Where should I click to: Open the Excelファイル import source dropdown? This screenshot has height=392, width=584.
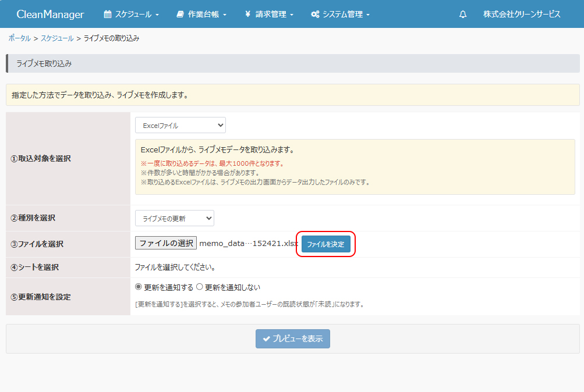[x=180, y=125]
